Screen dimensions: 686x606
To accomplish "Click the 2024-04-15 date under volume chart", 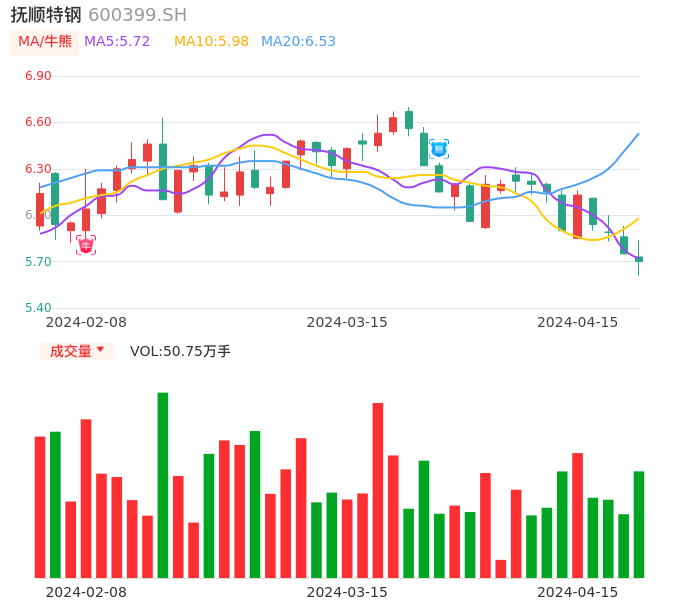I will [x=578, y=592].
